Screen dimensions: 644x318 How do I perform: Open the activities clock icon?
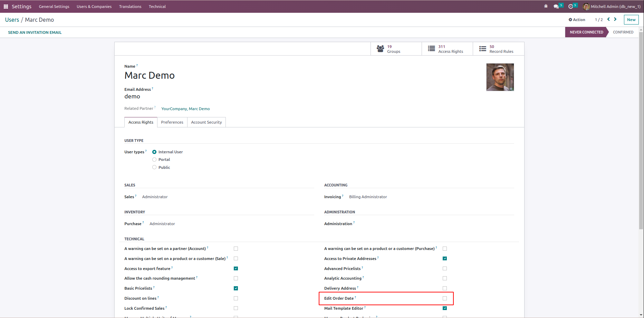[x=571, y=7]
